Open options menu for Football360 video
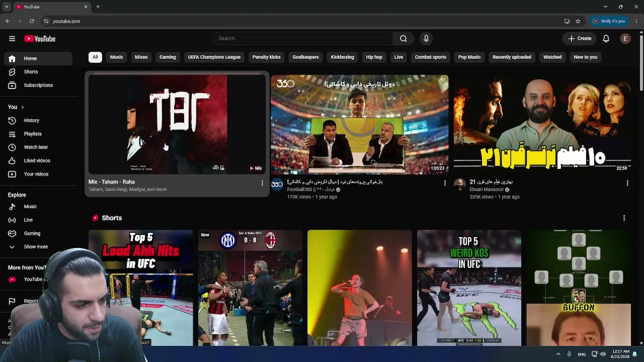Viewport: 644px width, 362px height. click(x=445, y=184)
